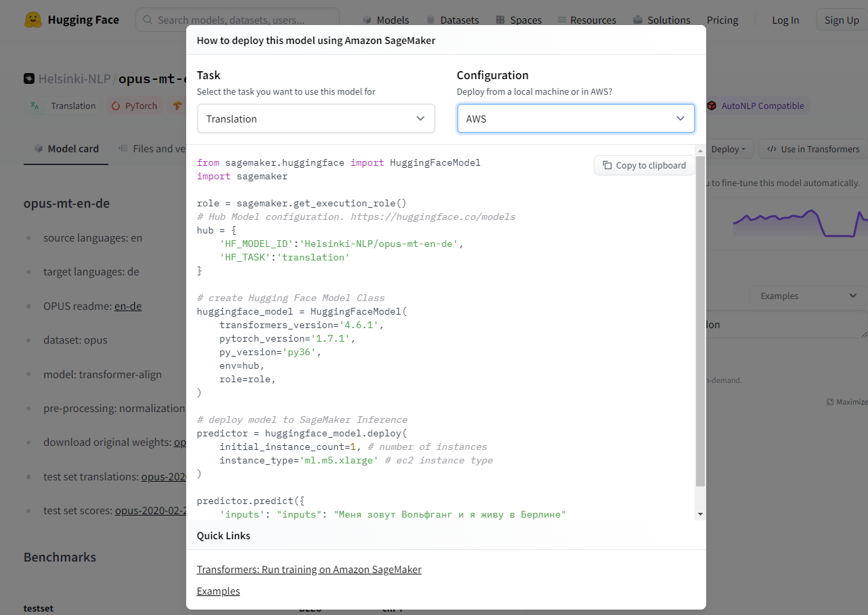Open the Configuration dropdown showing AWS
The height and width of the screenshot is (615, 868).
[576, 118]
